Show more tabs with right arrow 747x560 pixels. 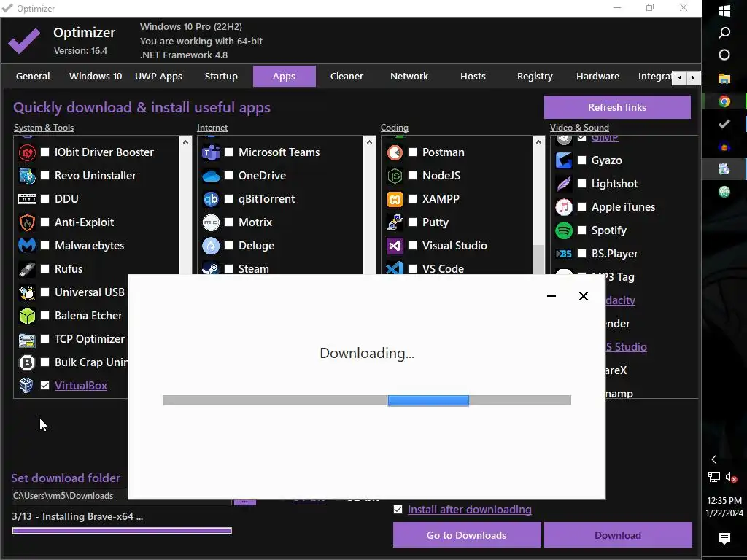693,77
